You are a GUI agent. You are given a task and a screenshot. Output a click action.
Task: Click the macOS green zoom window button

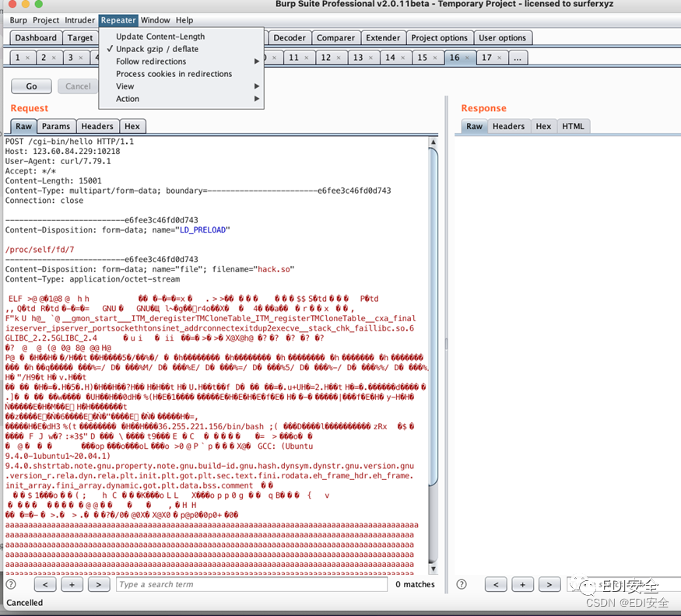(39, 4)
